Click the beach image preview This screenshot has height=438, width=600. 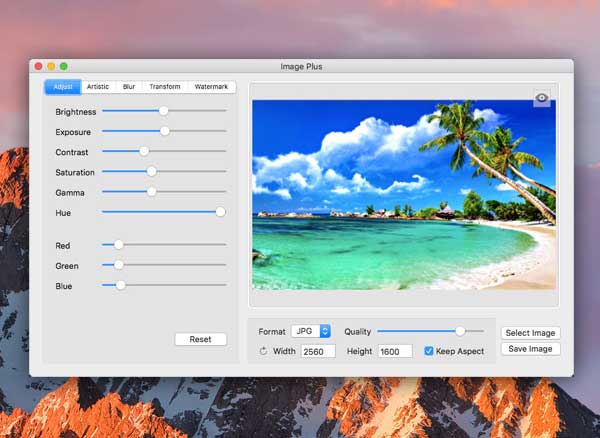point(404,195)
